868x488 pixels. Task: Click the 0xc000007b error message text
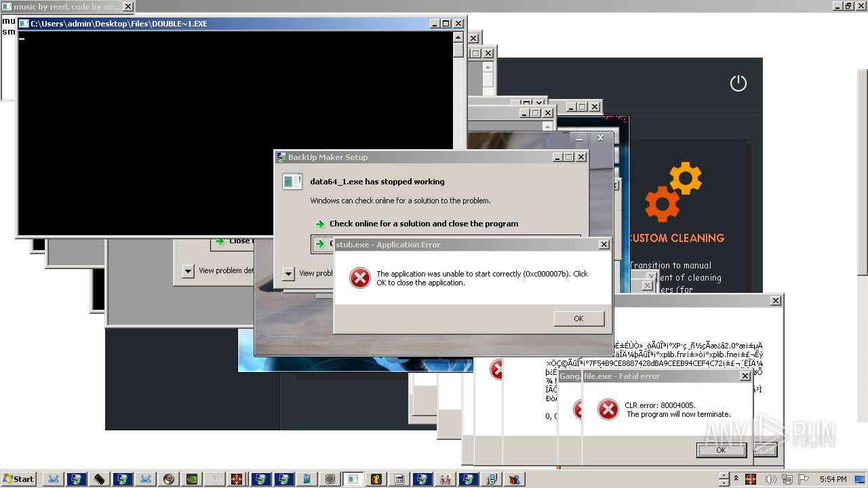coord(482,279)
